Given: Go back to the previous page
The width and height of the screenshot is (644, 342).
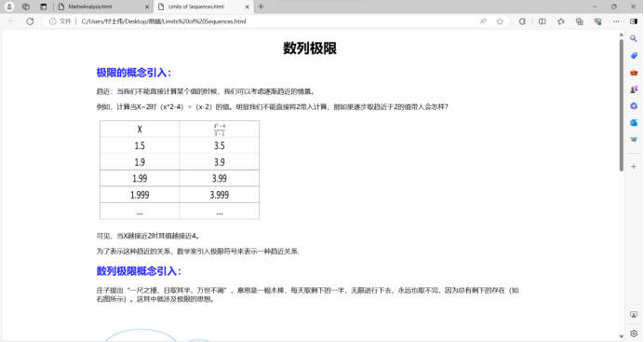Looking at the screenshot, I should 11,21.
